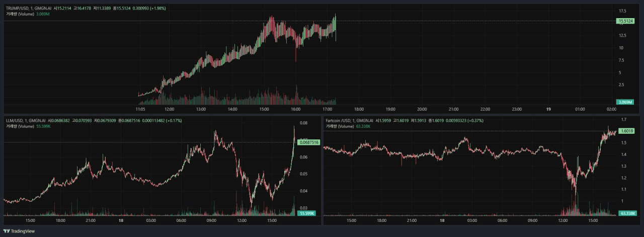Click 17.5 on the TRUMP price scale
Viewport: 644px width, 237px height.
(622, 11)
